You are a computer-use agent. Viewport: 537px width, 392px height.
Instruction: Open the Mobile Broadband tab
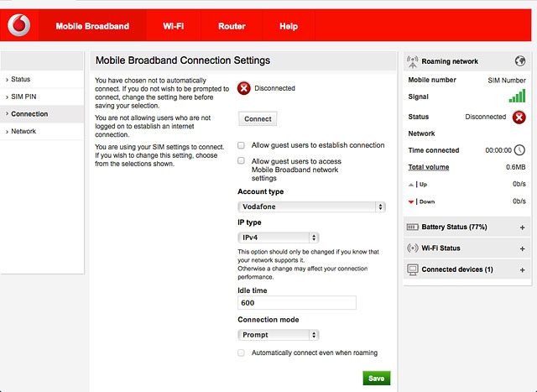[92, 26]
